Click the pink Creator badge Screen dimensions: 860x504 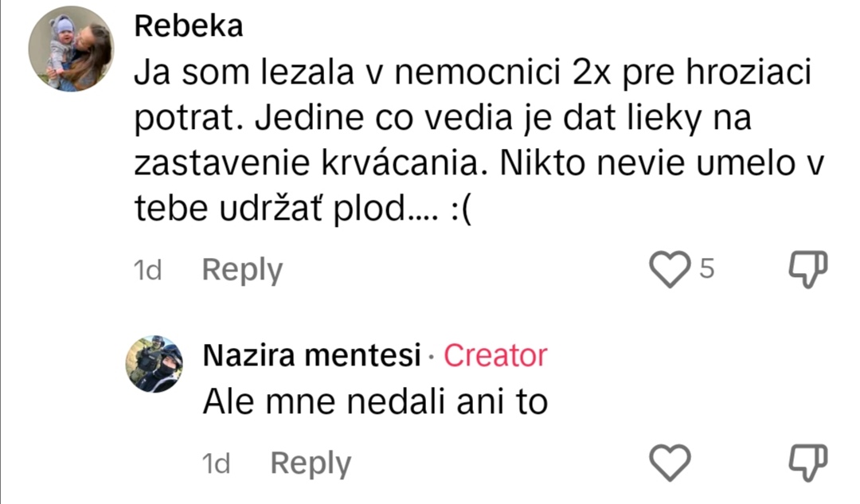[495, 356]
